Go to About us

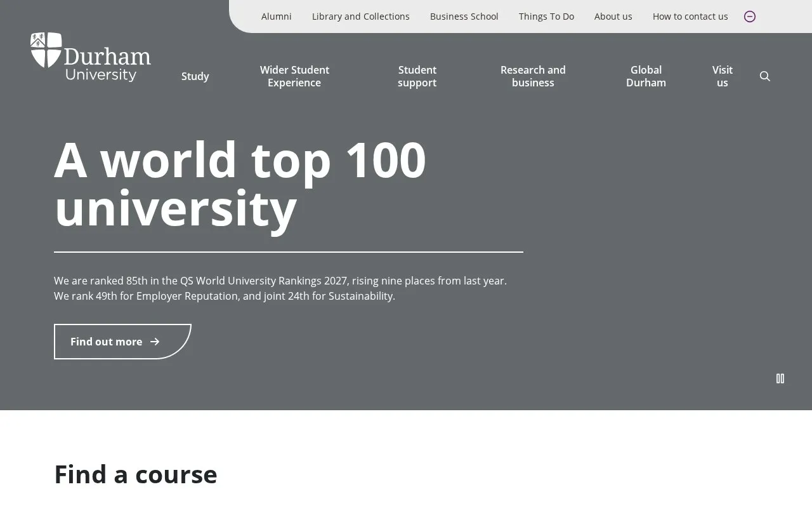point(613,17)
